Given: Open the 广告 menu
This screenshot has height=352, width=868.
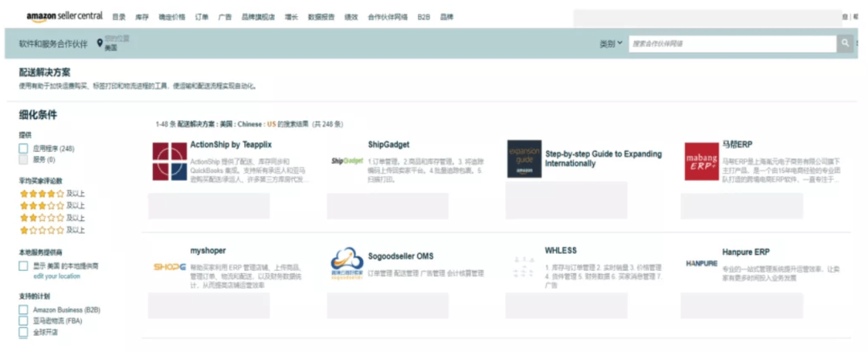Looking at the screenshot, I should (225, 17).
